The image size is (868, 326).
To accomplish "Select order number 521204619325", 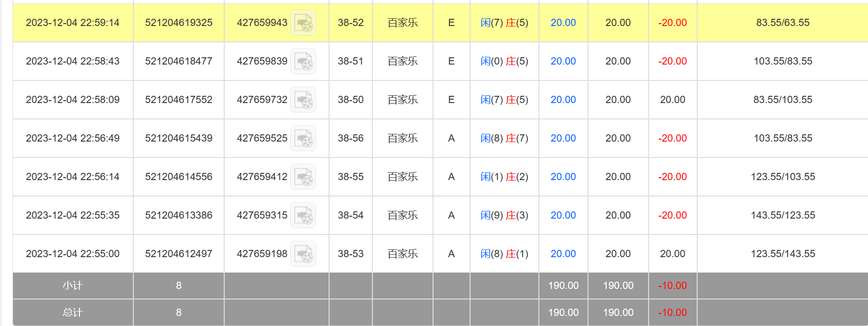I will (x=179, y=23).
